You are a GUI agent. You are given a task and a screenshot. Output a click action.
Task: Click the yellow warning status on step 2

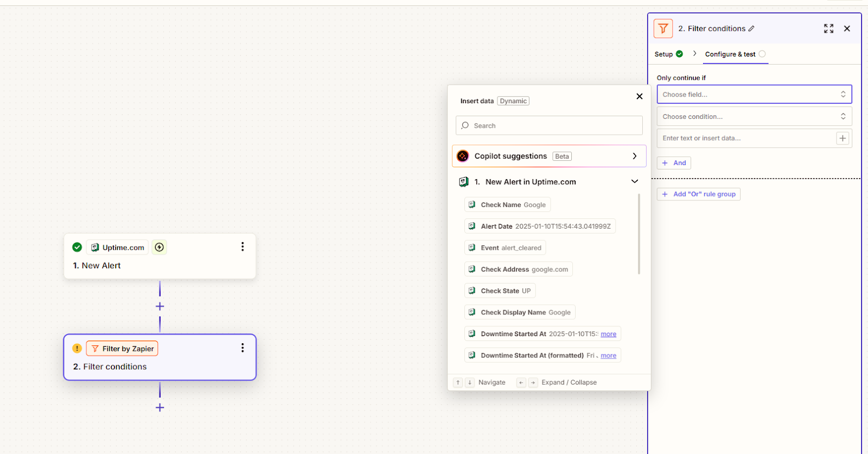pyautogui.click(x=77, y=348)
